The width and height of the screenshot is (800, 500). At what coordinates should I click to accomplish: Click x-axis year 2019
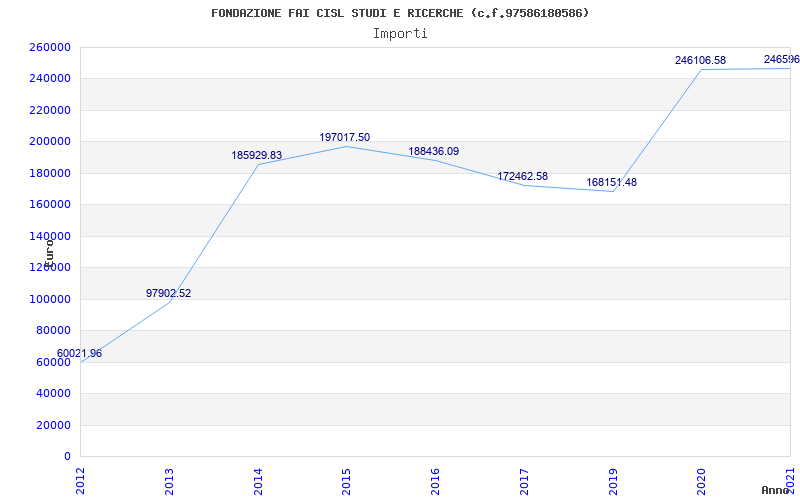click(613, 481)
